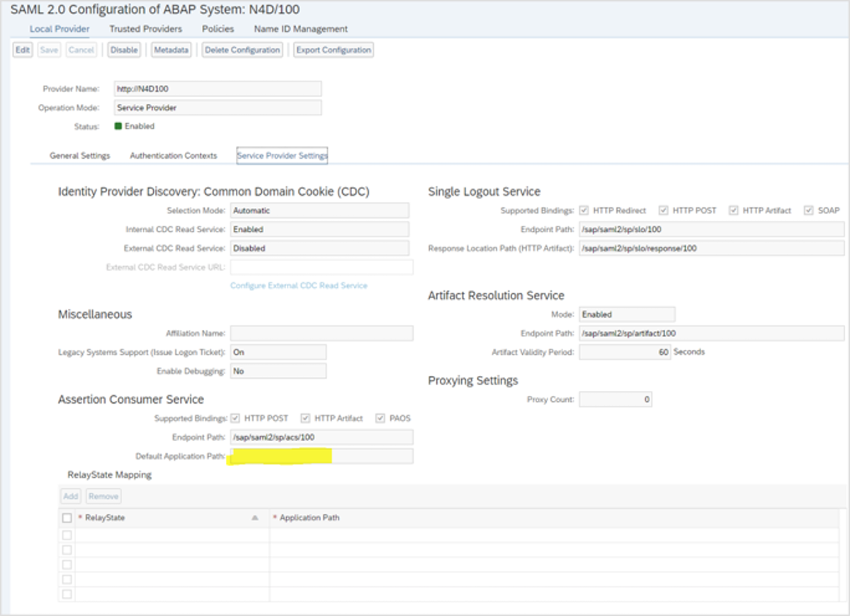Select the General Settings subtab
This screenshot has width=850, height=616.
[79, 156]
